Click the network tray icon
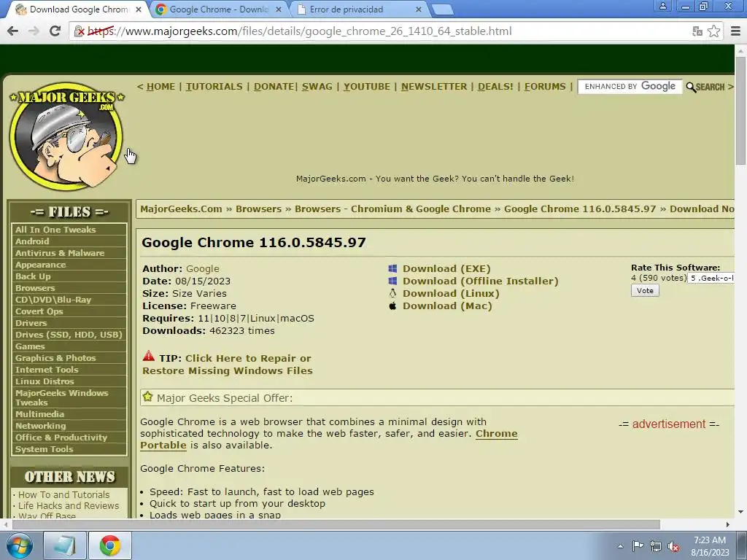Screen dimensions: 747x560 tap(656, 546)
